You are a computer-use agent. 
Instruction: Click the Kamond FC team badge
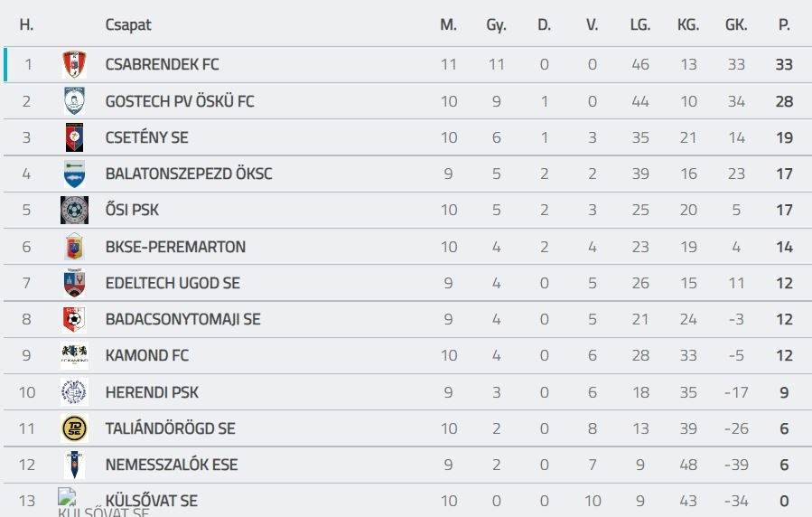74,355
